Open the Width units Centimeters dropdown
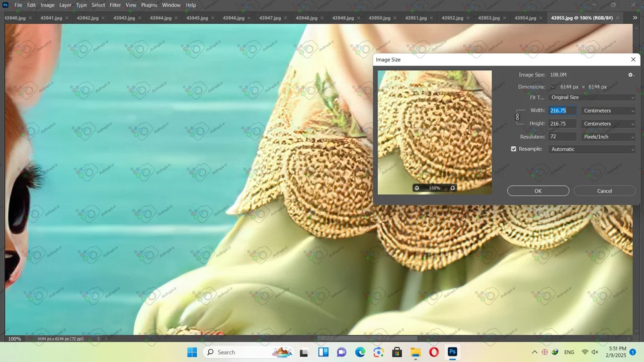 (608, 111)
